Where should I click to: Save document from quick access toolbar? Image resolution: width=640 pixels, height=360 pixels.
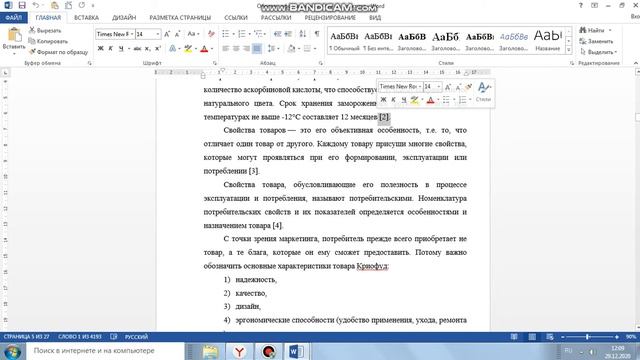click(x=22, y=5)
